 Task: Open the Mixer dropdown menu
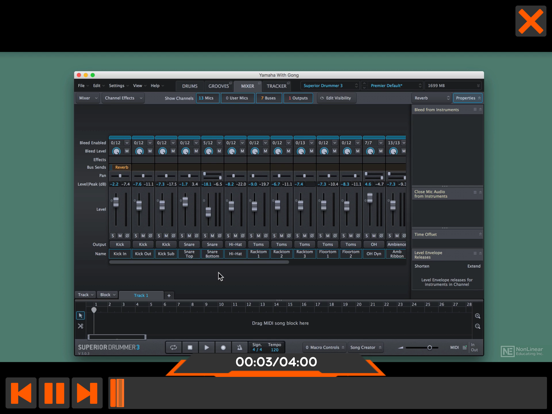87,98
